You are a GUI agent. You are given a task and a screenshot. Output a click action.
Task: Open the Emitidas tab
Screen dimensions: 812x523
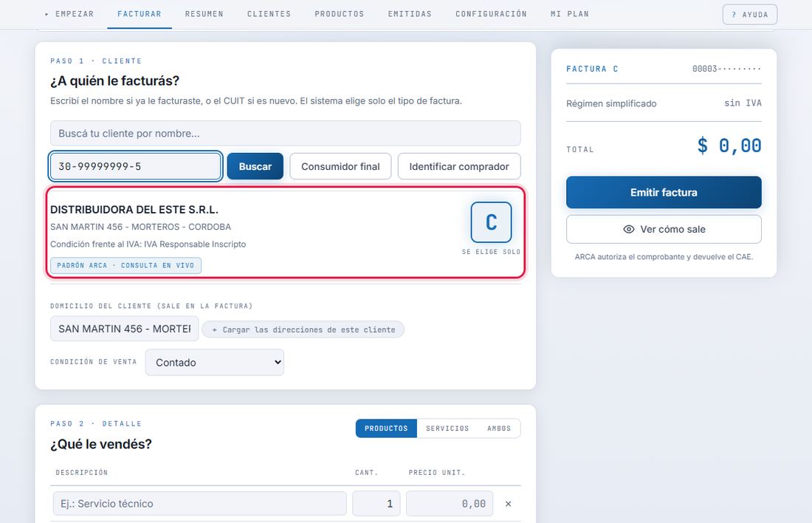click(410, 14)
